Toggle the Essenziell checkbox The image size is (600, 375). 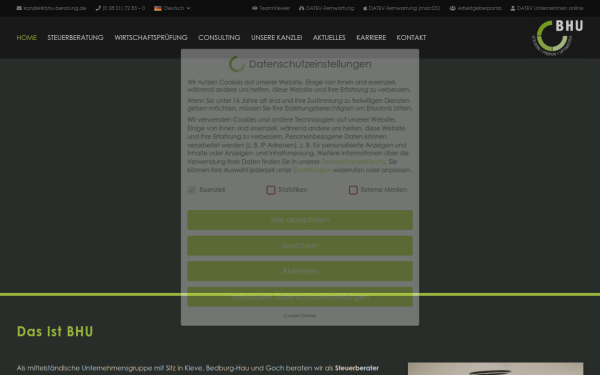click(192, 190)
